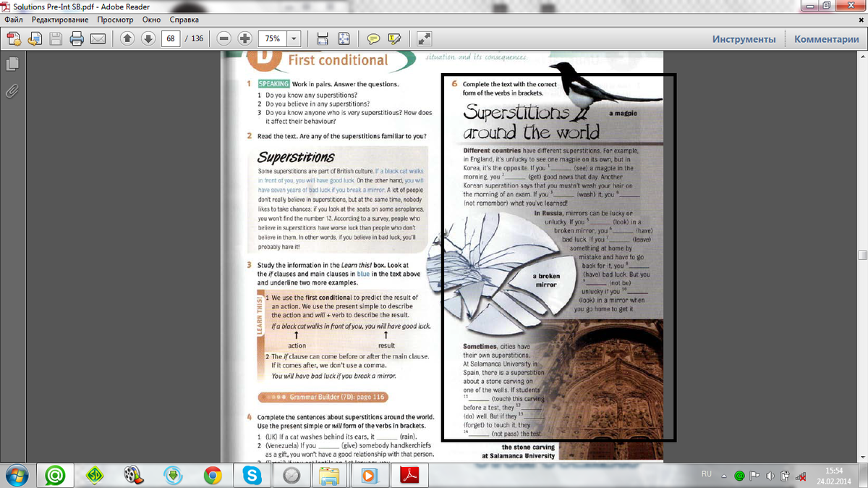Open Windows Explorer folder in taskbar

pyautogui.click(x=330, y=476)
